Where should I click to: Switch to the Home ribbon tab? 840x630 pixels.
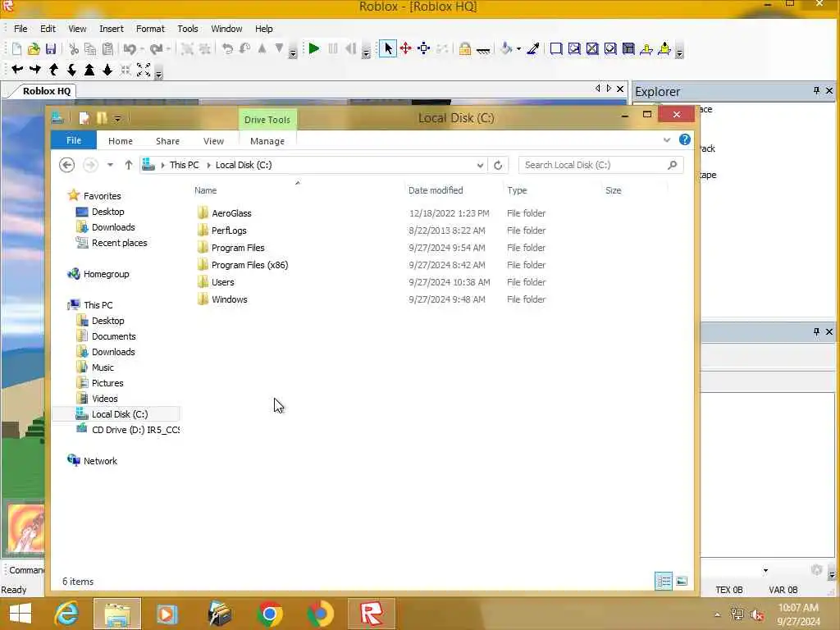(121, 141)
